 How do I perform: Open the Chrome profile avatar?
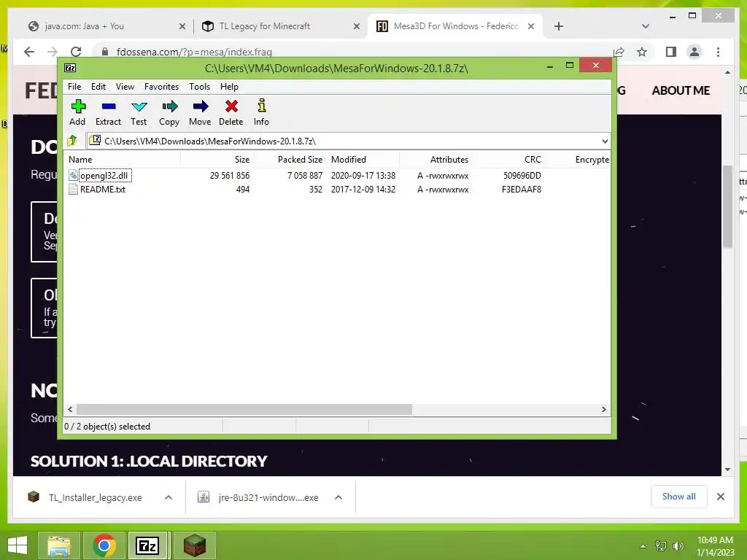694,52
